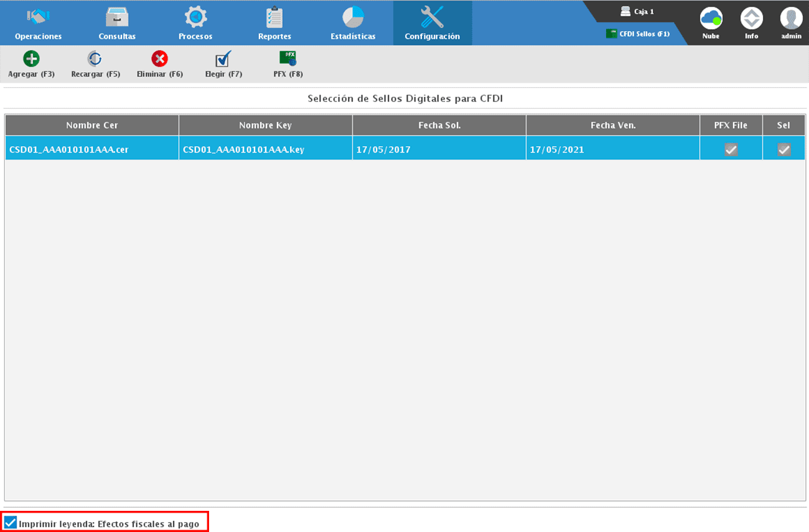The height and width of the screenshot is (532, 809).
Task: Open the PFX (F8) tool
Action: pyautogui.click(x=288, y=59)
